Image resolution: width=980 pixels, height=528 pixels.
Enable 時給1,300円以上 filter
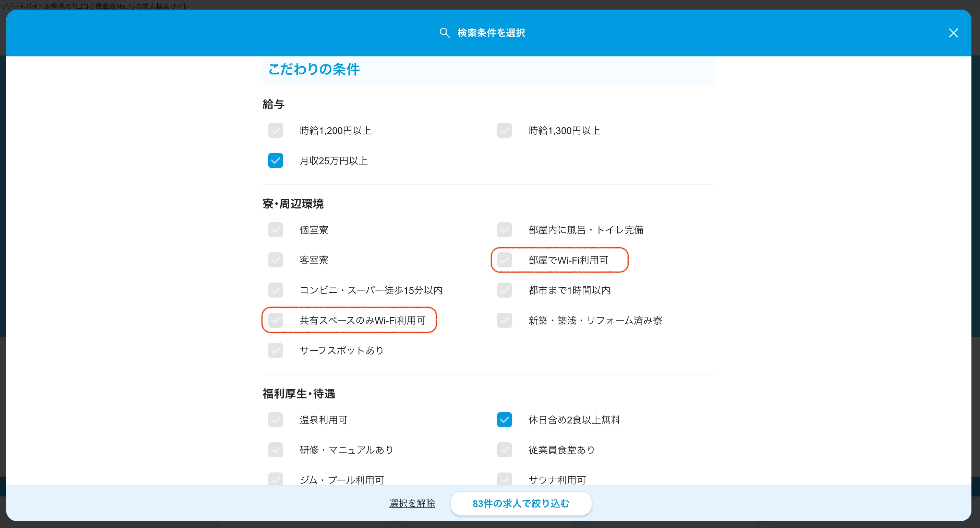click(x=504, y=130)
